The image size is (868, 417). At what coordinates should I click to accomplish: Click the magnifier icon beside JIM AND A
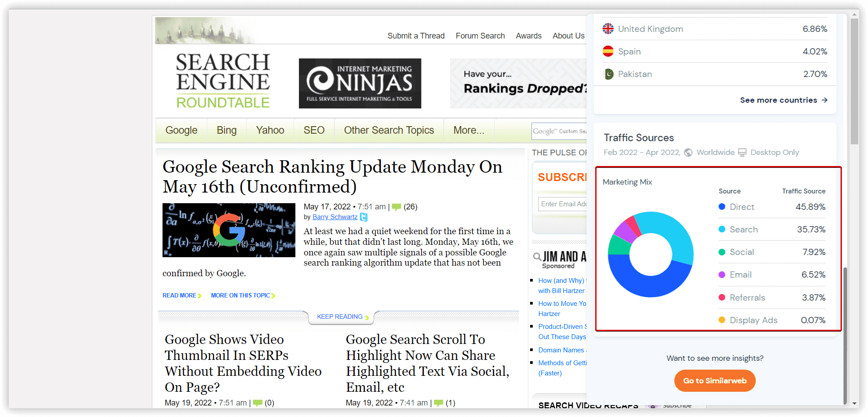[x=537, y=256]
